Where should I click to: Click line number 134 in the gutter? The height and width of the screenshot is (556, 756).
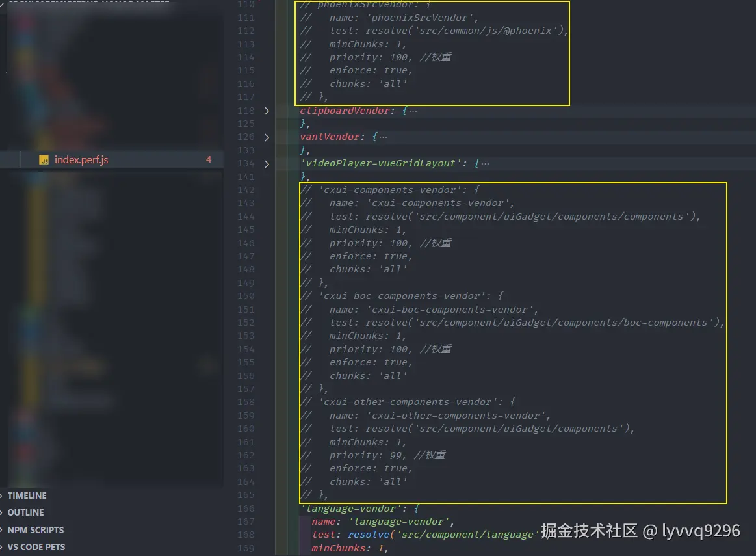(x=246, y=163)
